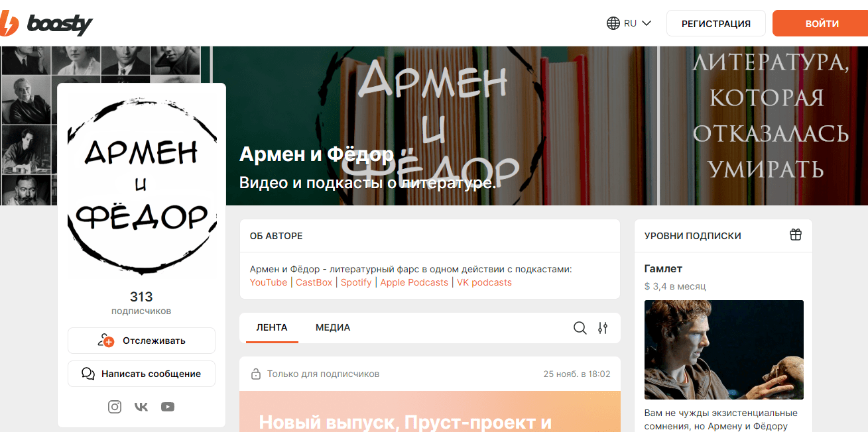The height and width of the screenshot is (432, 868).
Task: Click the feed filter settings icon
Action: click(603, 327)
